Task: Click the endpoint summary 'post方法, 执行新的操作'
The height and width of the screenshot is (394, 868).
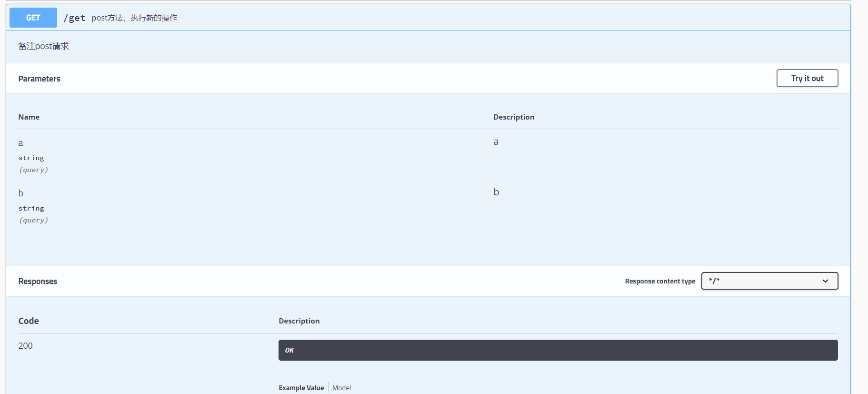Action: point(134,18)
